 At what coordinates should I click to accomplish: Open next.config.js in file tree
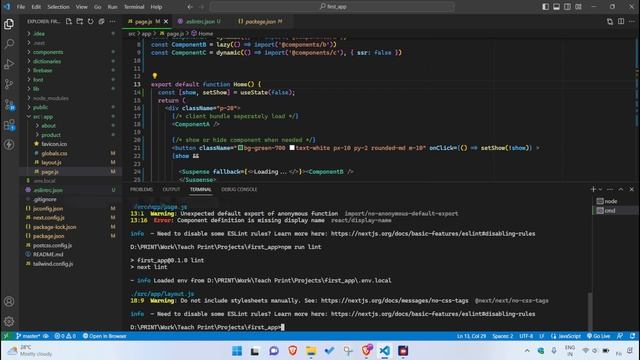tap(49, 218)
